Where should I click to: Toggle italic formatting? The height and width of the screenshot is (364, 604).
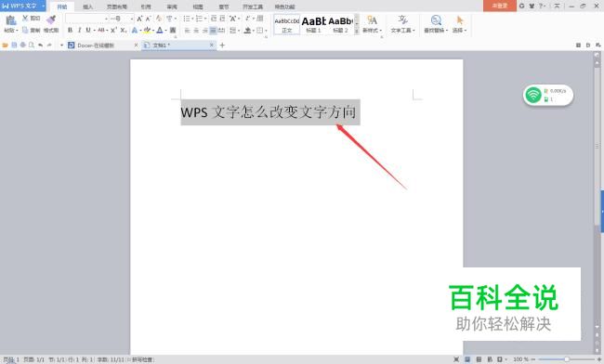tap(79, 30)
